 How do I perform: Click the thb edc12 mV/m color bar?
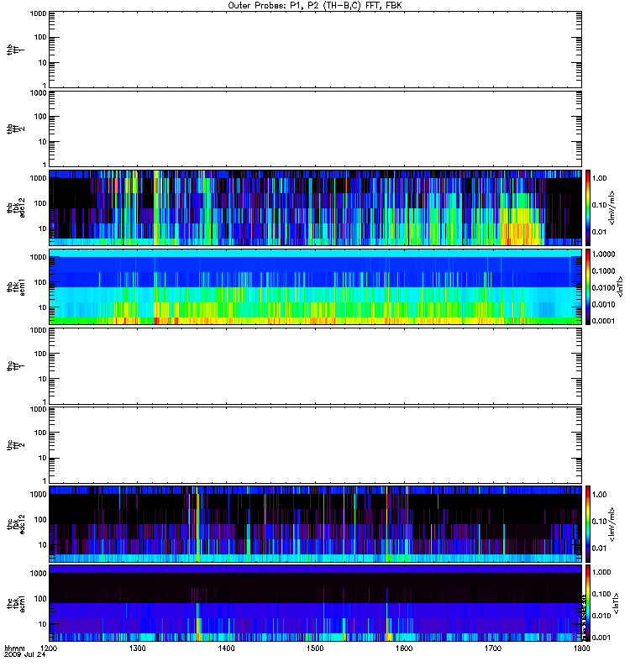tap(588, 207)
